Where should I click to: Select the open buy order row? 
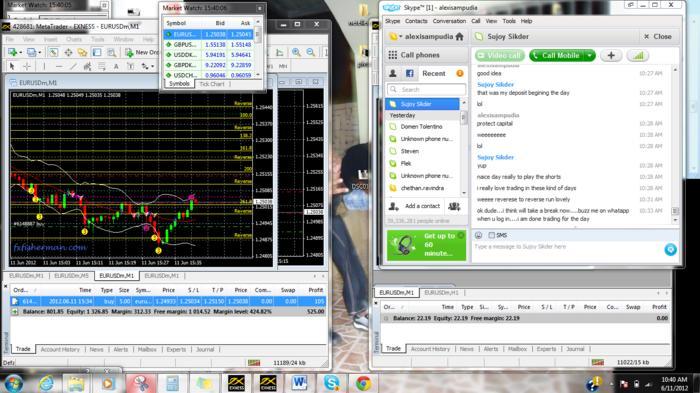click(x=168, y=301)
